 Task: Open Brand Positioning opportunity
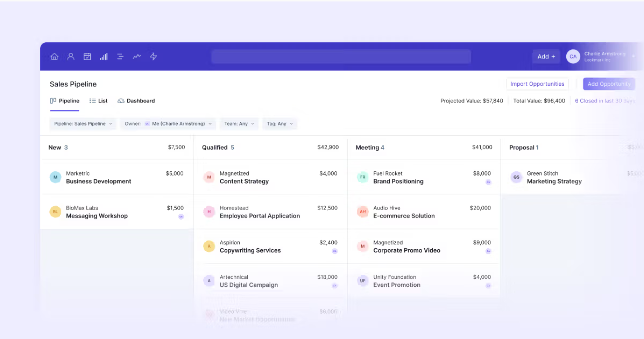tap(399, 181)
